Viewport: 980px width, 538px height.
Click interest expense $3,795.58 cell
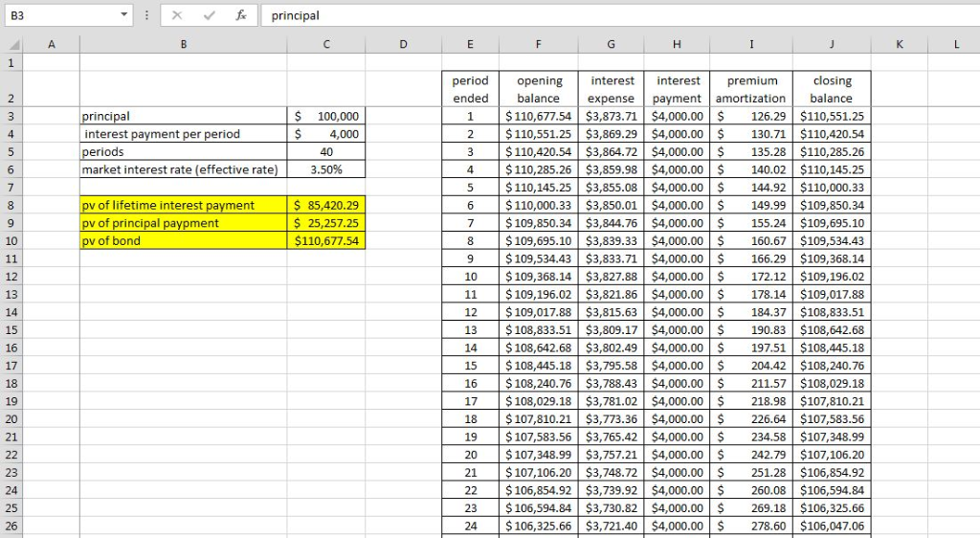coord(611,366)
